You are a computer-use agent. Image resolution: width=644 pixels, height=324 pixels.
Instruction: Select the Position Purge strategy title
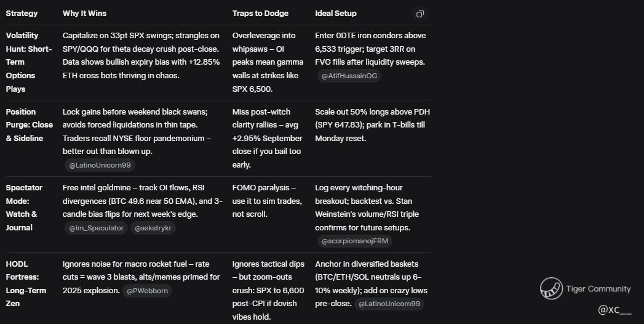pyautogui.click(x=29, y=125)
